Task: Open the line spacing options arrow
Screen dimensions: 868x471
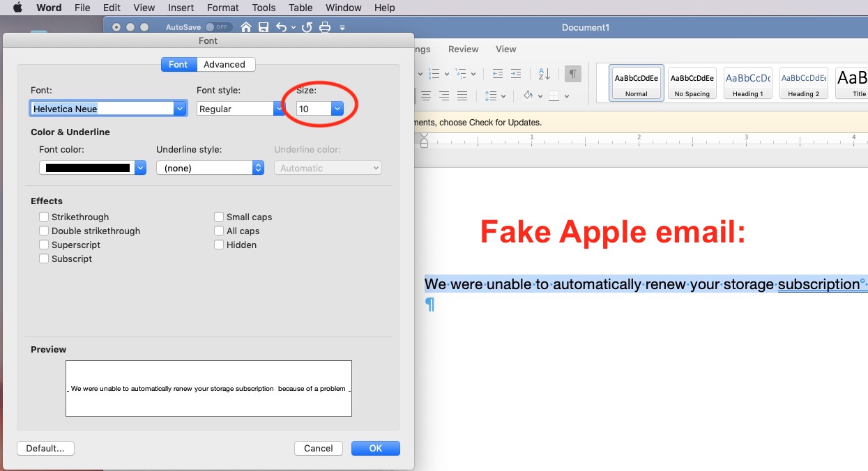Action: tap(503, 96)
